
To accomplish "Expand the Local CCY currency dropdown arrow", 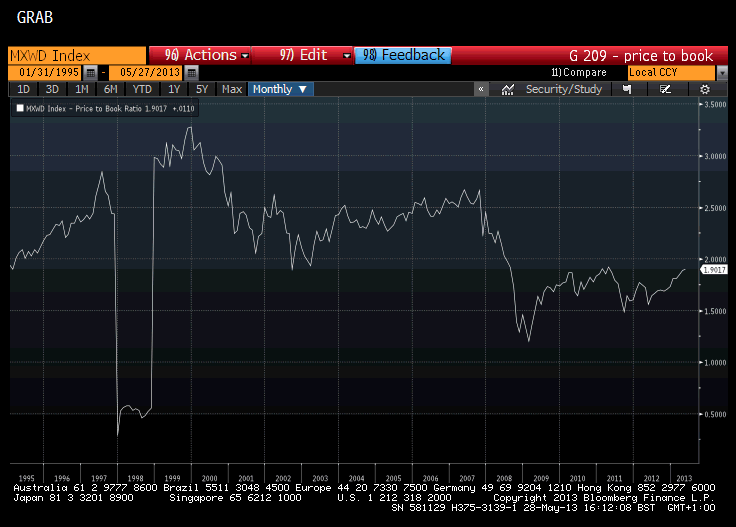I will pos(722,73).
